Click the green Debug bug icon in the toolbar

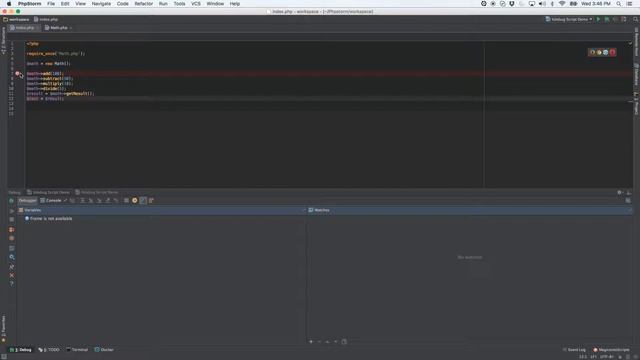607,19
